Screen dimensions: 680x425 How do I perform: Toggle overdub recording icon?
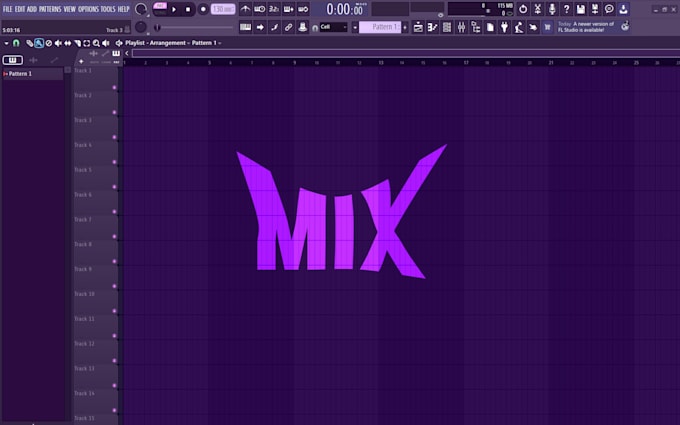[288, 9]
